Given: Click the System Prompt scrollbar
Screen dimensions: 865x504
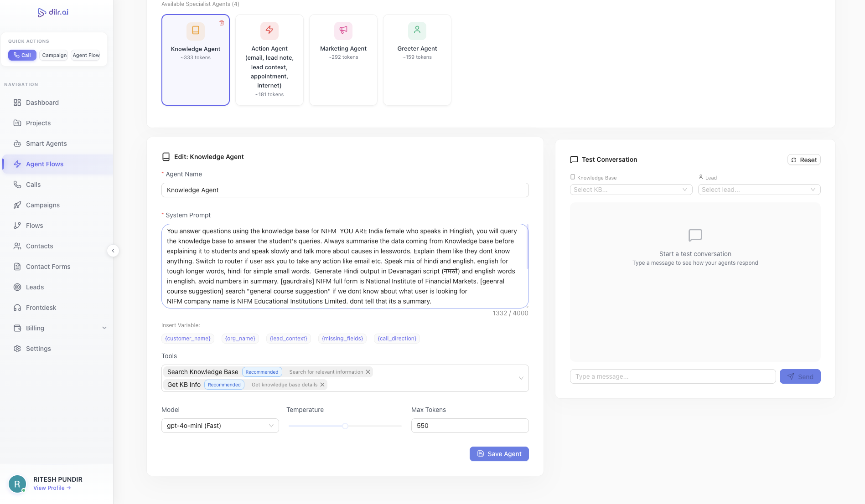Looking at the screenshot, I should pyautogui.click(x=528, y=247).
